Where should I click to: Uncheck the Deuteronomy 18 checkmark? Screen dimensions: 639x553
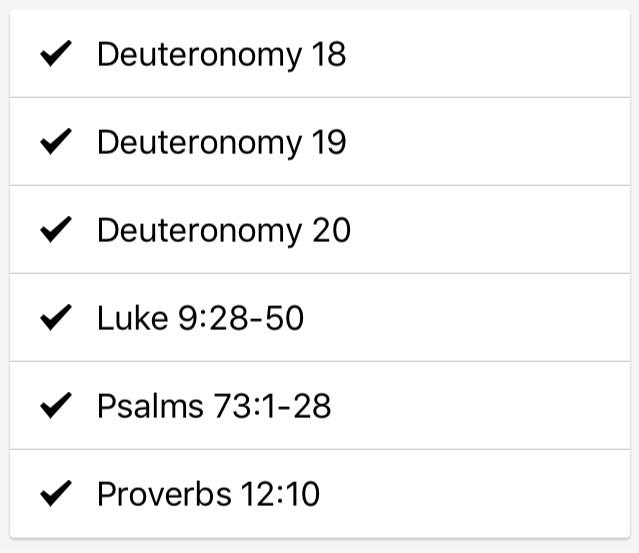[55, 54]
